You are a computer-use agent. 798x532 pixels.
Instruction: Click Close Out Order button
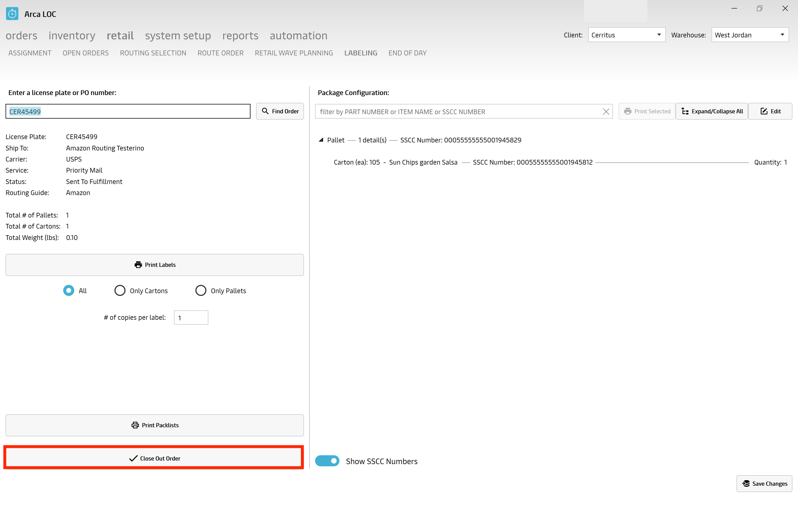155,458
